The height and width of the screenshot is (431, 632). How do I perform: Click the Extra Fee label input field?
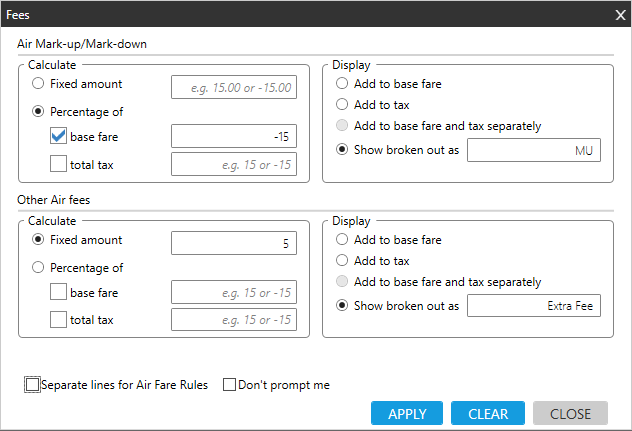pos(534,306)
